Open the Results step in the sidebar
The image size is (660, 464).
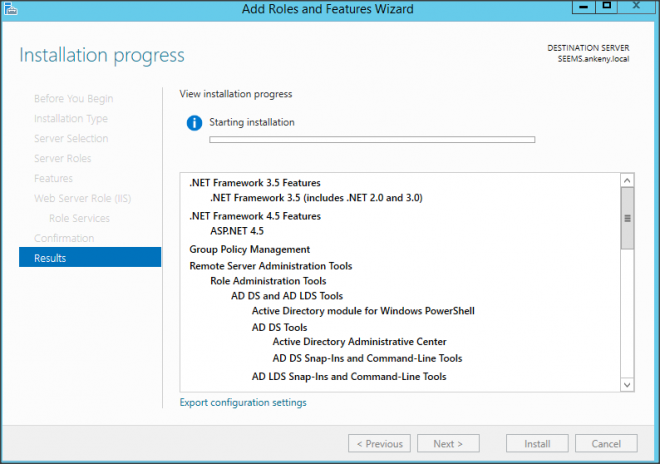(90, 258)
